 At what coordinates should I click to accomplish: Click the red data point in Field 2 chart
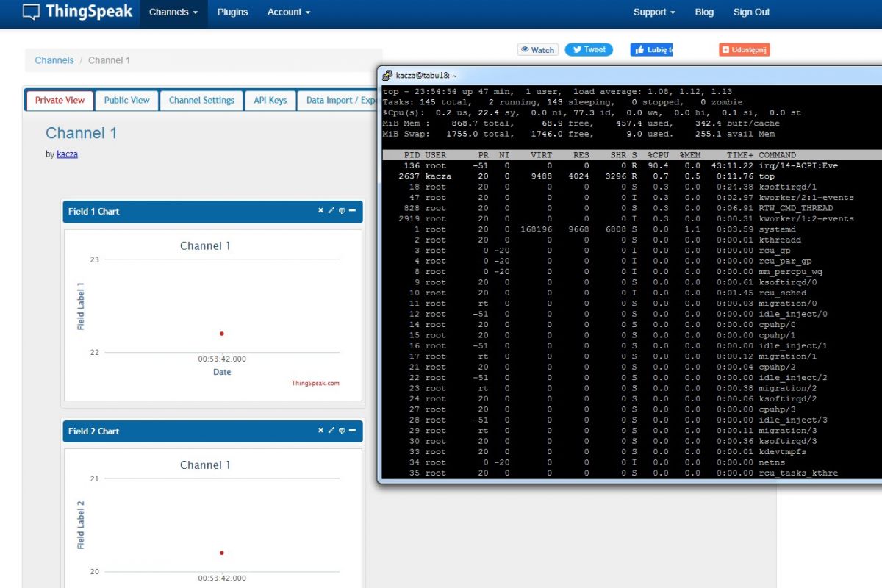coord(222,553)
